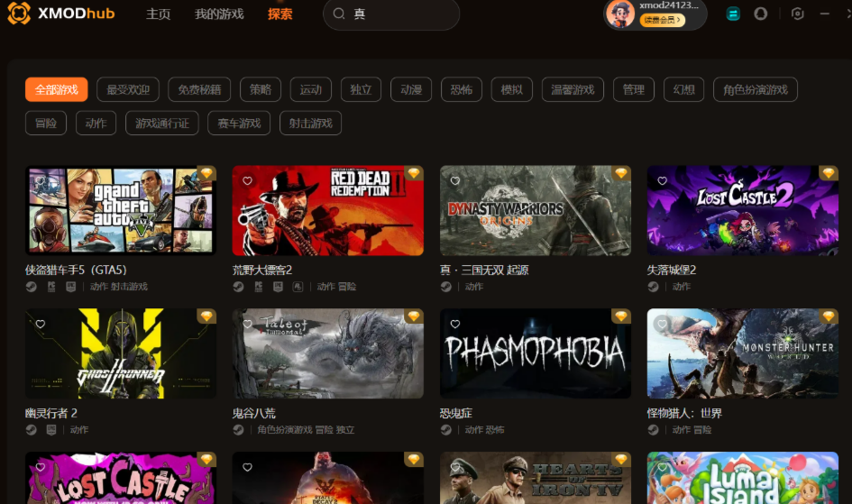Click the 失落城堡2 title
The width and height of the screenshot is (852, 504).
point(672,270)
